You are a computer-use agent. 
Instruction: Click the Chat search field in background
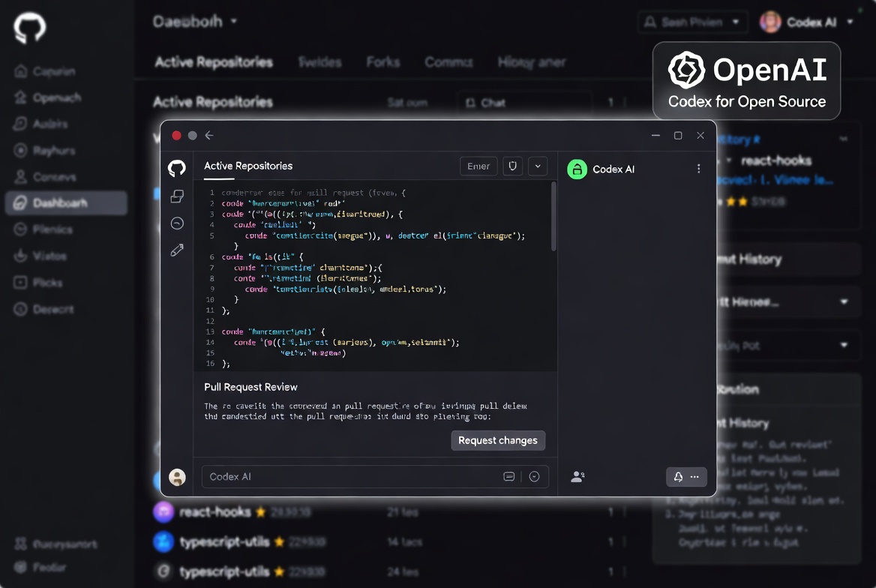[x=524, y=103]
